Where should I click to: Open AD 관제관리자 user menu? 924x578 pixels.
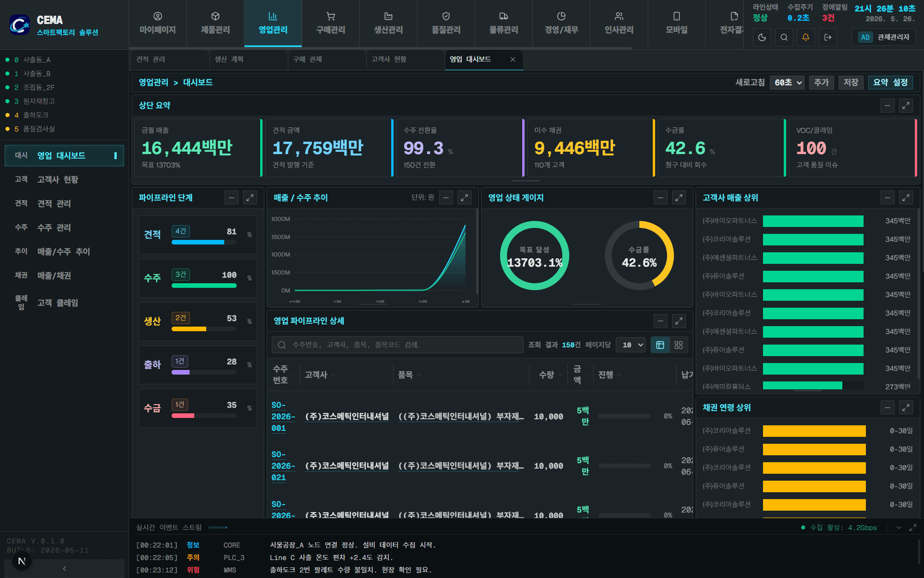point(884,37)
